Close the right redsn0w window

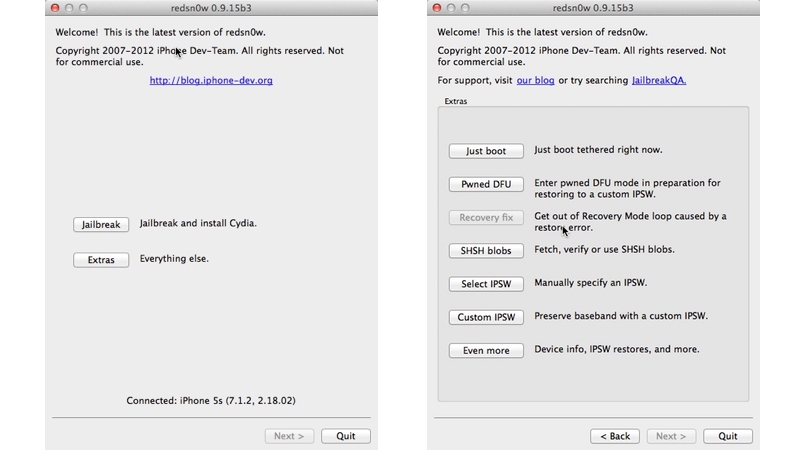(x=437, y=8)
